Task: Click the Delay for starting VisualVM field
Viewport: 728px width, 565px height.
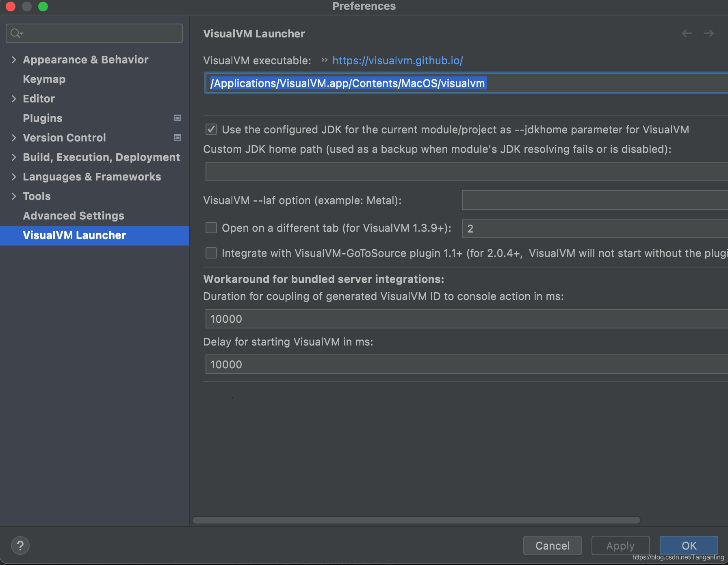Action: [x=466, y=364]
